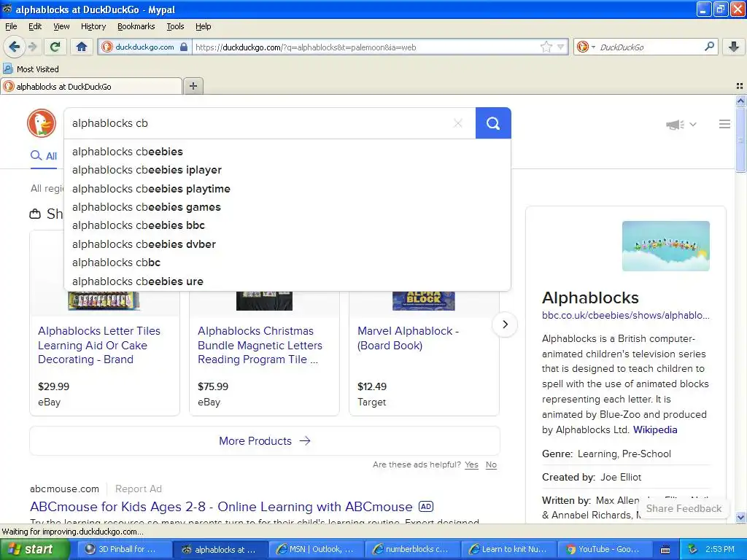Click Report Ad link

(139, 489)
